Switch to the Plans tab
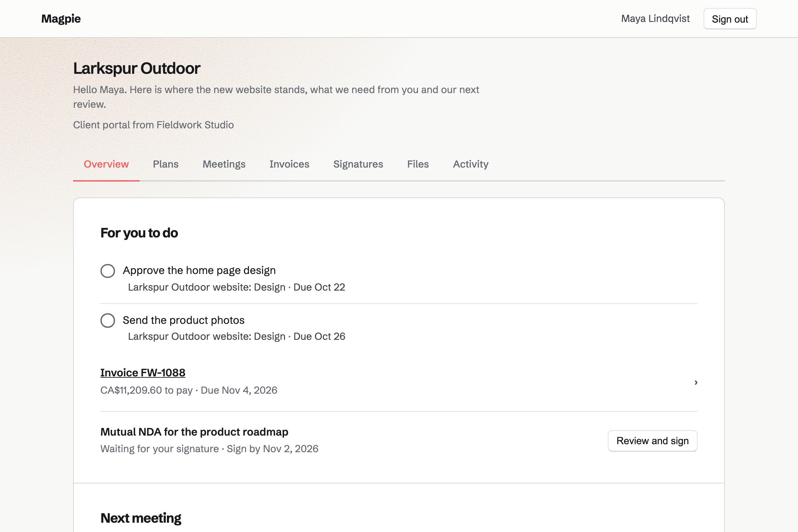Image resolution: width=798 pixels, height=532 pixels. 166,164
